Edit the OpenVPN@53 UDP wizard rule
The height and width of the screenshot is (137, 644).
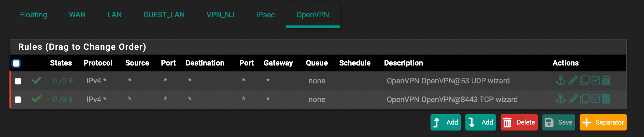[573, 81]
